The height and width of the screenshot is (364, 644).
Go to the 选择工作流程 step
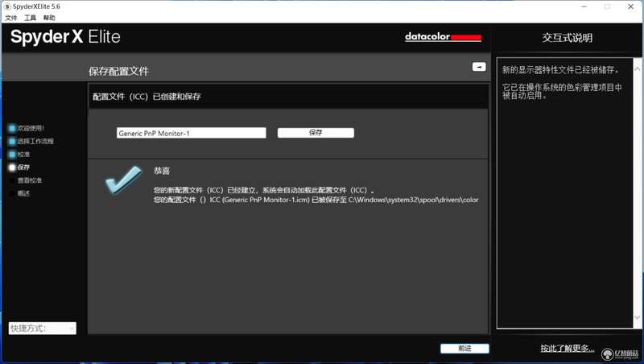(x=31, y=141)
